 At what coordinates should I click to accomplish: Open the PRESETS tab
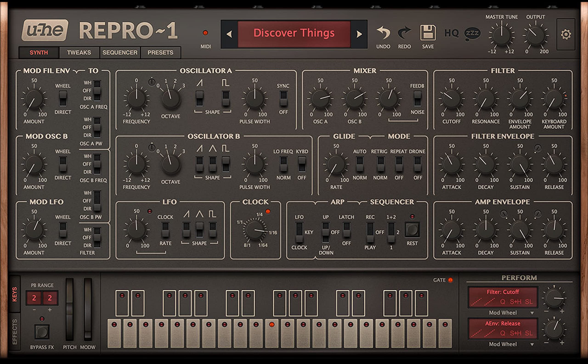pos(160,53)
